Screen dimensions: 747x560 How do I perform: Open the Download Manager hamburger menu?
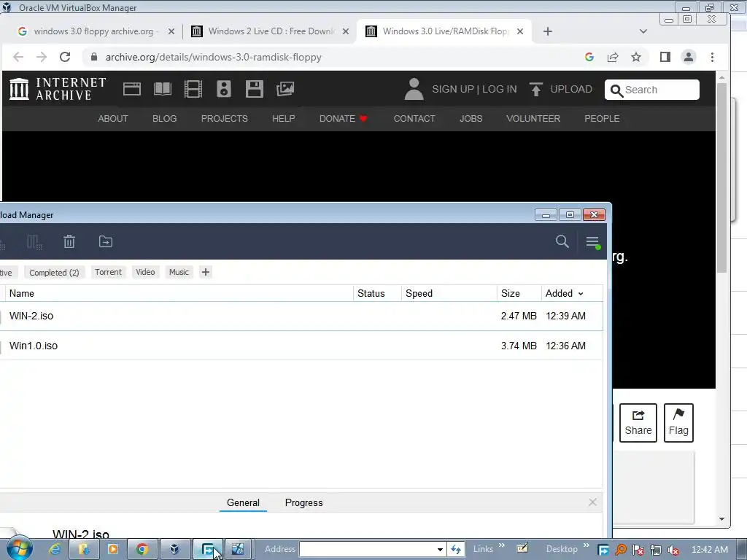point(592,242)
